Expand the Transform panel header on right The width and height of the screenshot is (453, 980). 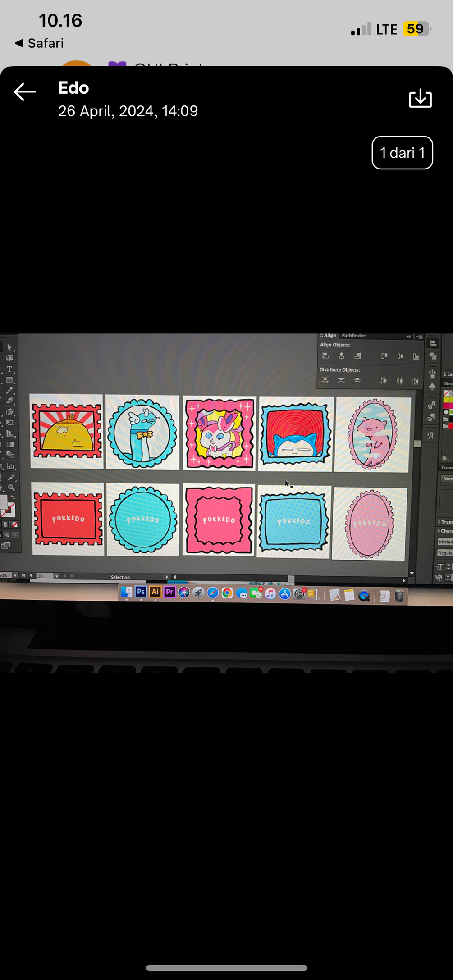(x=445, y=522)
